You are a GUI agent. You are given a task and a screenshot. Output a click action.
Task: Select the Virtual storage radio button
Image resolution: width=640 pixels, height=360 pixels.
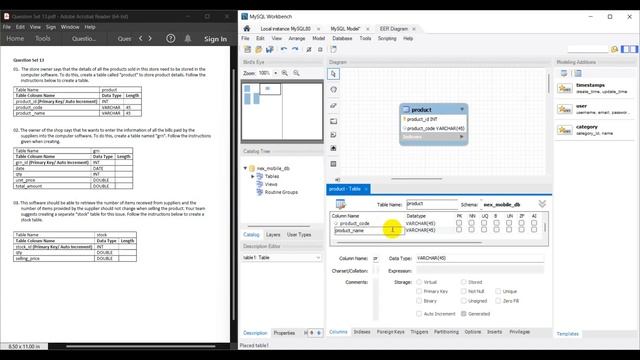pyautogui.click(x=419, y=282)
